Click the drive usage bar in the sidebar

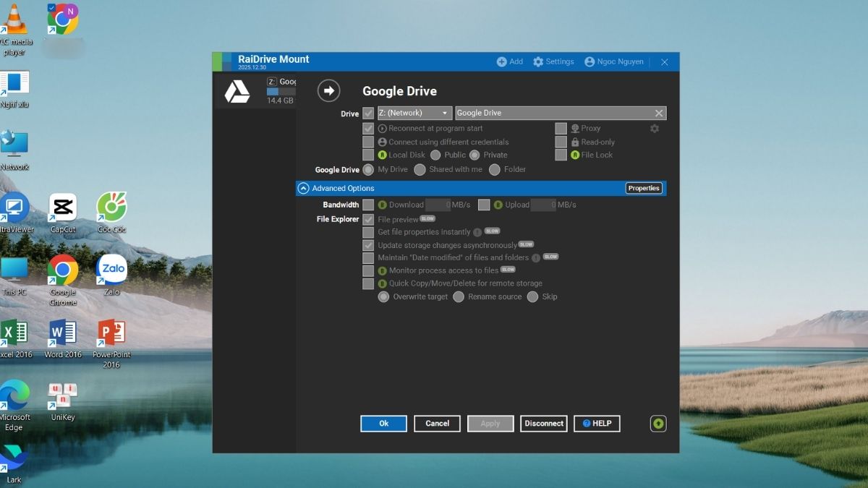point(281,92)
